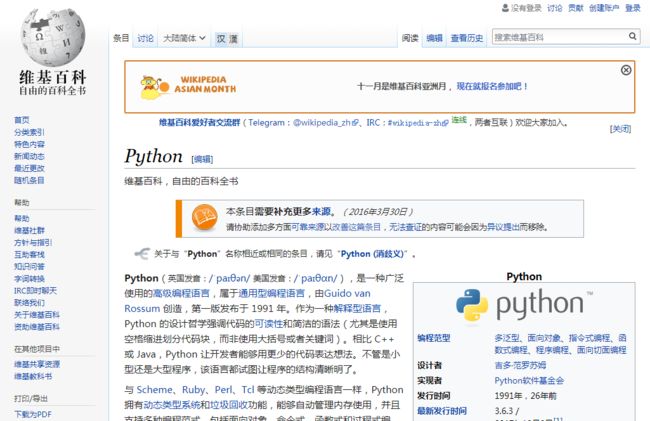650x421 pixels.
Task: Open the 贡献 link at top
Action: click(x=575, y=8)
